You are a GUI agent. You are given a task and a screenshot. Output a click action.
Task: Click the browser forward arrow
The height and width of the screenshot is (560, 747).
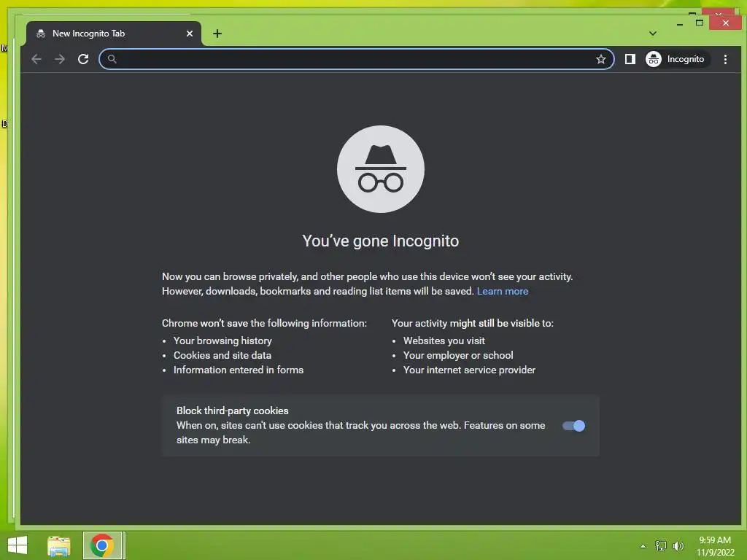(60, 59)
